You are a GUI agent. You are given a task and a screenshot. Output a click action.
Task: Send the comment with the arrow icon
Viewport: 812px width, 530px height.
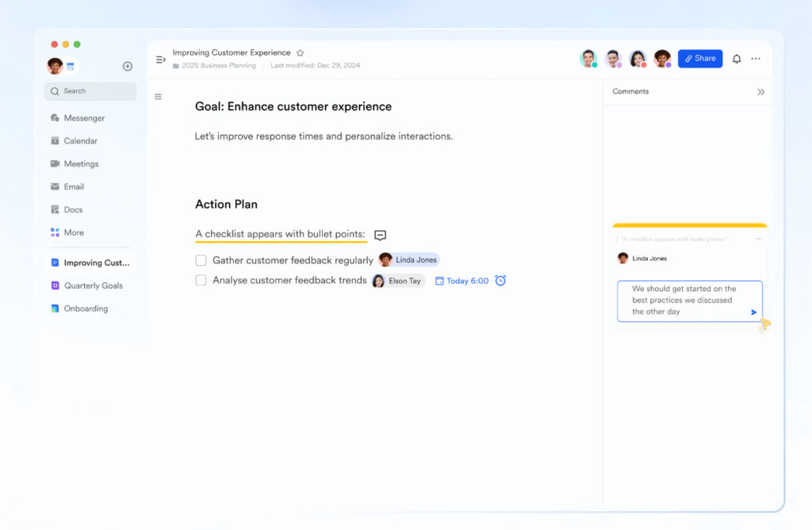click(753, 313)
